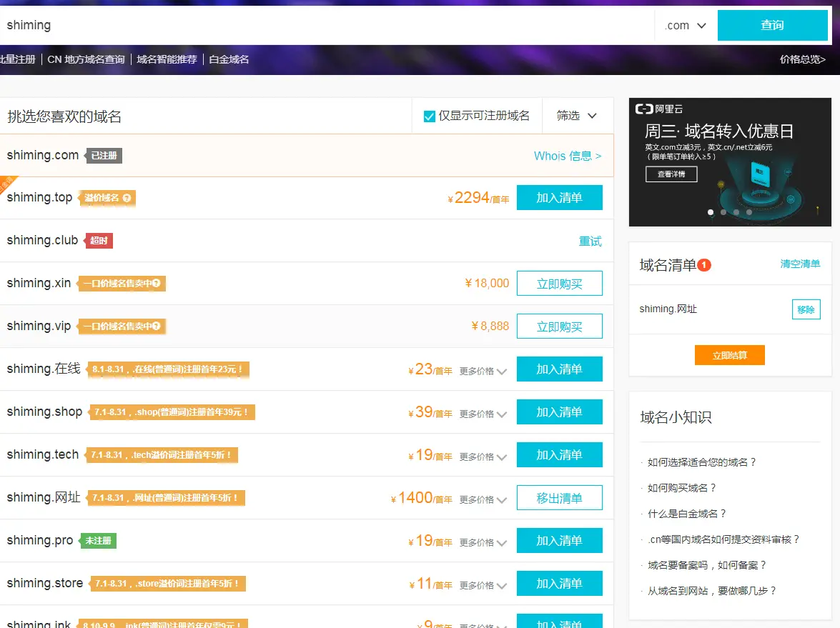Click the shiming.在线 promotion tag
The height and width of the screenshot is (628, 840).
coord(167,369)
